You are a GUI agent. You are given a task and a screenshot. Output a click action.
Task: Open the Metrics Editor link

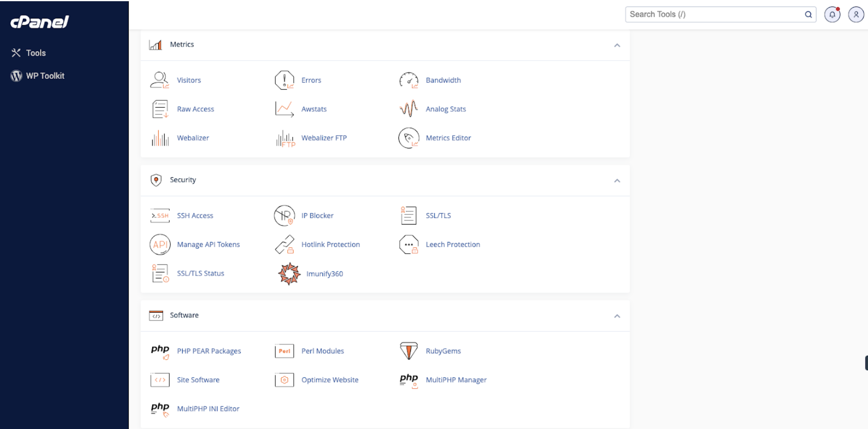[448, 138]
